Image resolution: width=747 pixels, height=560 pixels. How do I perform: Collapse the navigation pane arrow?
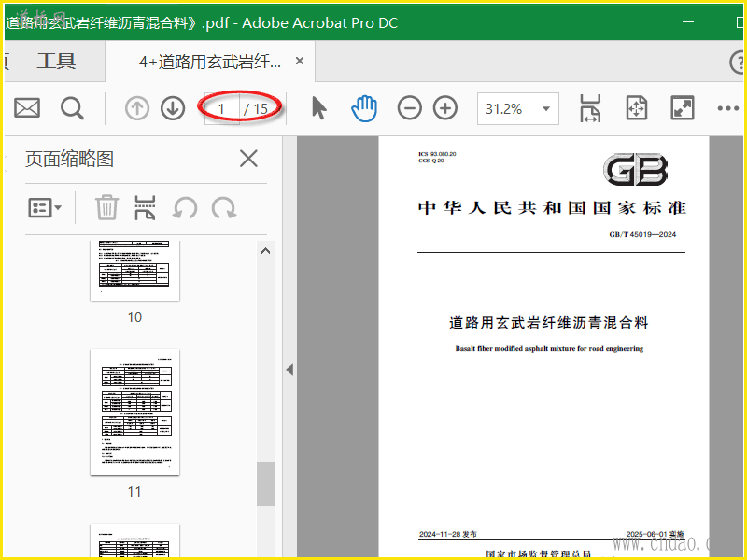click(289, 370)
